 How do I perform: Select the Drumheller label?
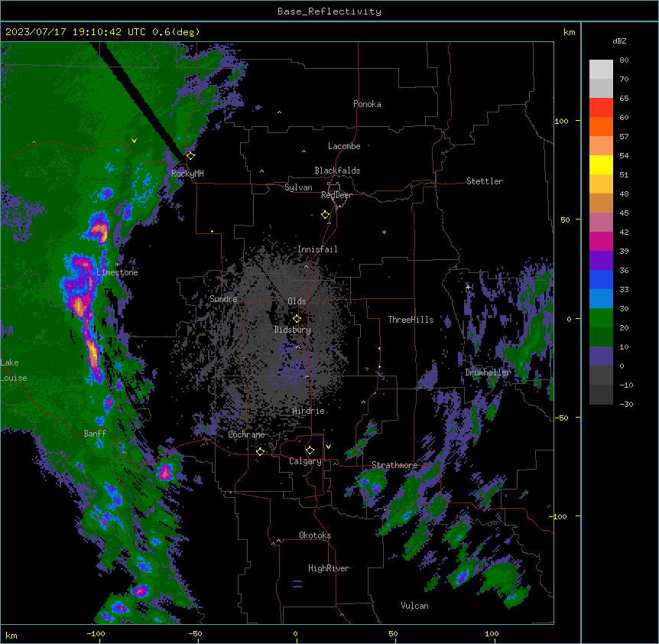tap(488, 372)
